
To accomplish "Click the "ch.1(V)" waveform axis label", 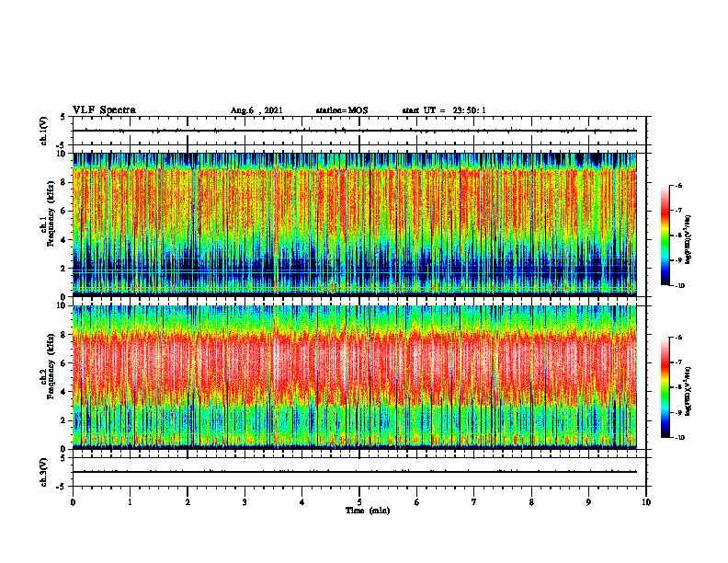I will click(x=44, y=131).
